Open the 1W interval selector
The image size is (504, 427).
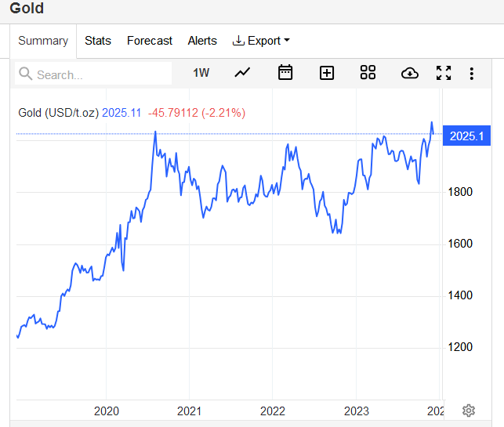(x=201, y=73)
